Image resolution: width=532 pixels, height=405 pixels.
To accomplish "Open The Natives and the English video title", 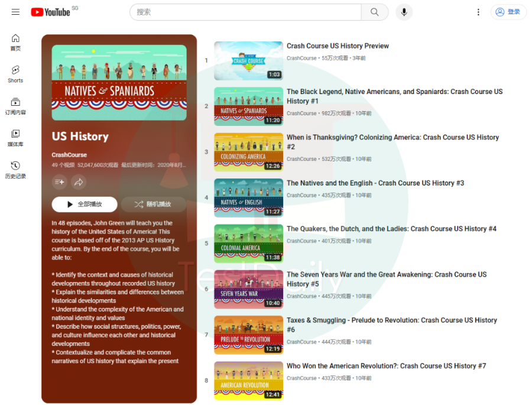I will pos(375,183).
